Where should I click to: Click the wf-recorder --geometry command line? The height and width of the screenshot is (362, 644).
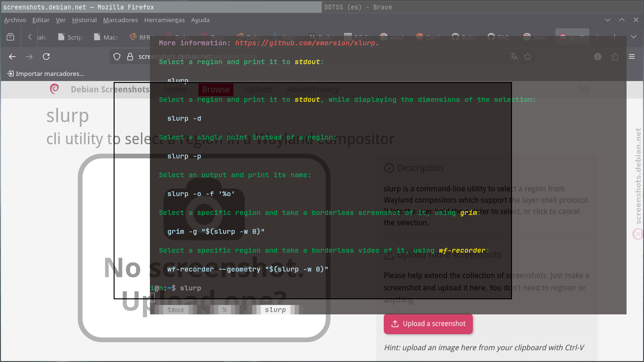click(x=248, y=269)
